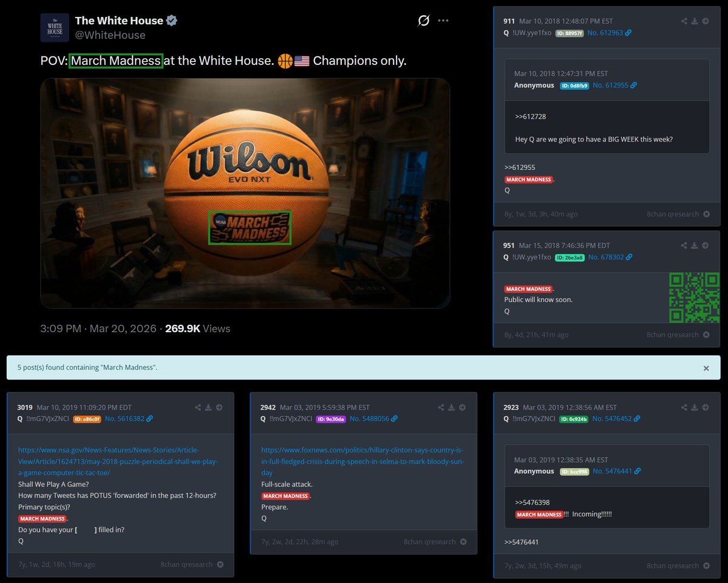Click the go-to arrow icon on post 911
728x583 pixels.
[x=706, y=21]
